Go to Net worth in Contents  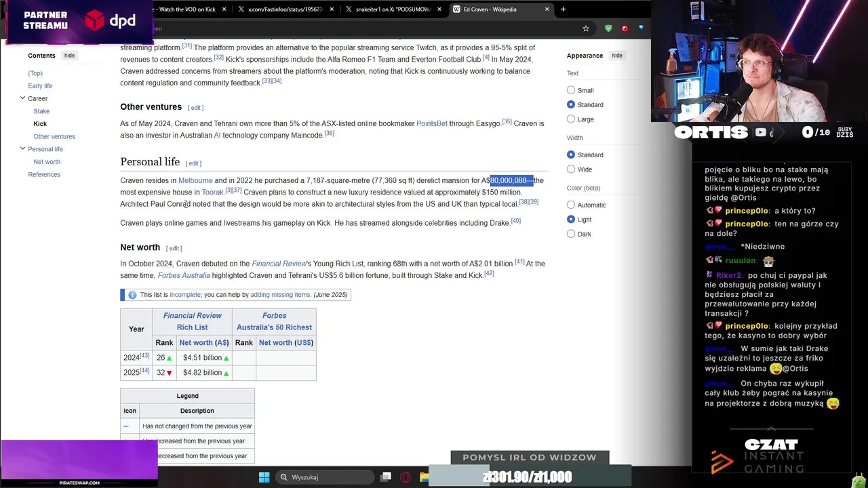tap(47, 162)
